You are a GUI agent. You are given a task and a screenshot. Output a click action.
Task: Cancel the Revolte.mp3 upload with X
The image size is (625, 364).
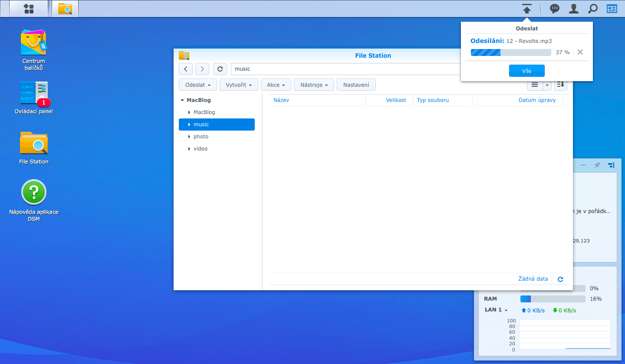point(580,52)
